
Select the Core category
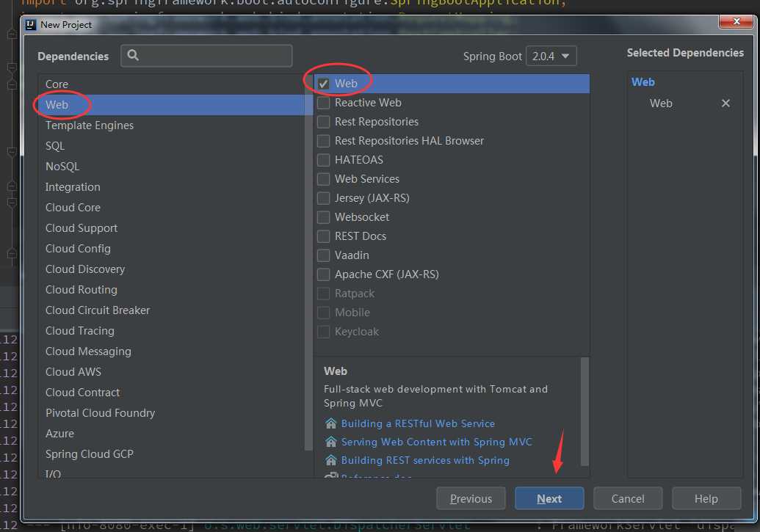pos(172,84)
